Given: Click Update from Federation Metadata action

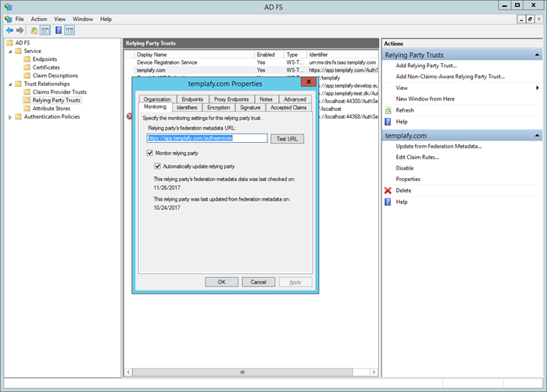Looking at the screenshot, I should [x=439, y=147].
